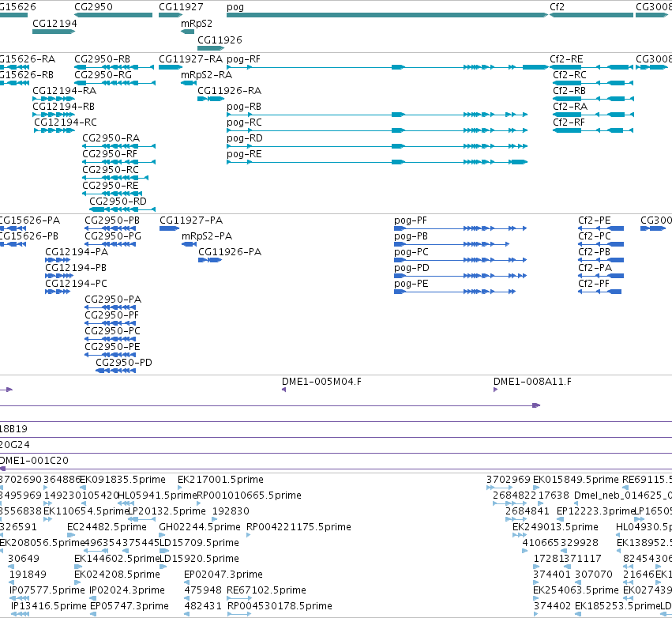This screenshot has width=672, height=618.
Task: Select EST RP004221175.5prime
Action: (249, 535)
